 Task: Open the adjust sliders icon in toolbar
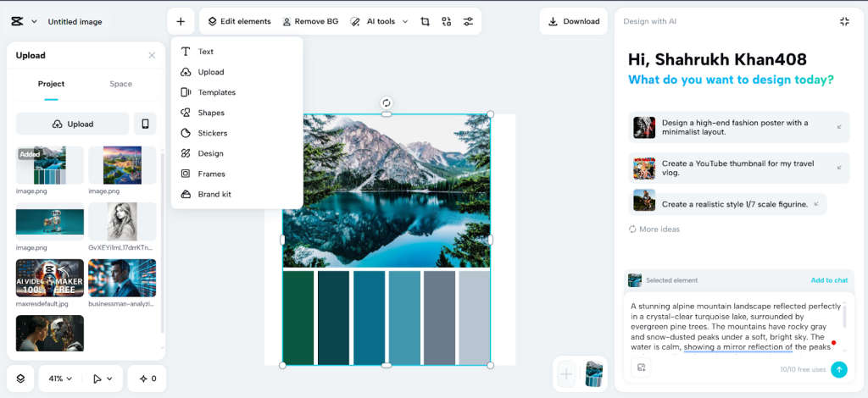[x=468, y=21]
